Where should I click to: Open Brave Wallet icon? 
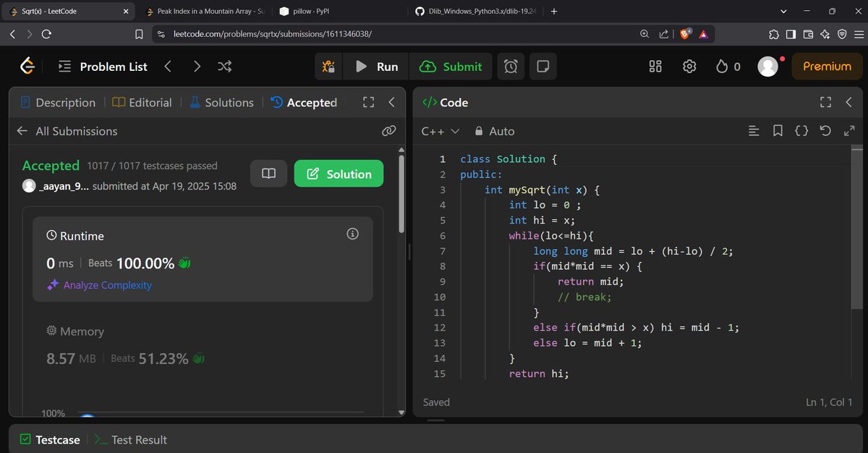(x=808, y=34)
